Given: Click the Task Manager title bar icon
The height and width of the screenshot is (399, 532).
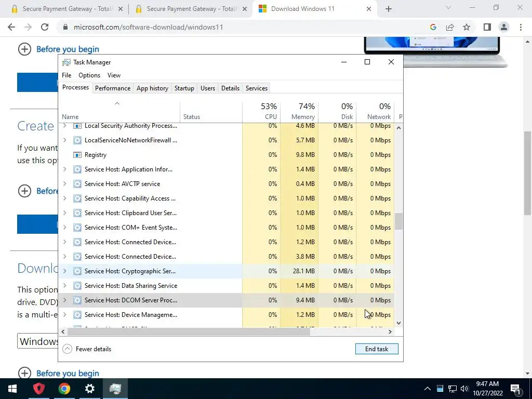Looking at the screenshot, I should [x=66, y=62].
